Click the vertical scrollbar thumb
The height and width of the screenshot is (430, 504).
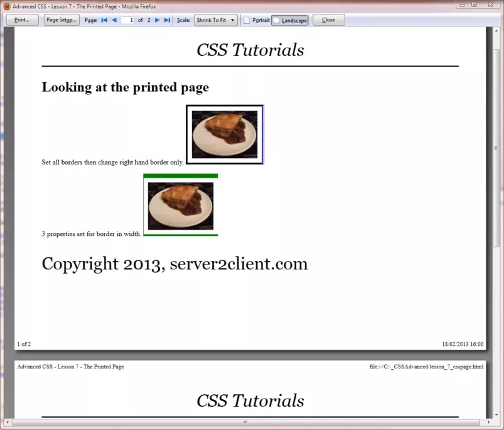pos(496,148)
